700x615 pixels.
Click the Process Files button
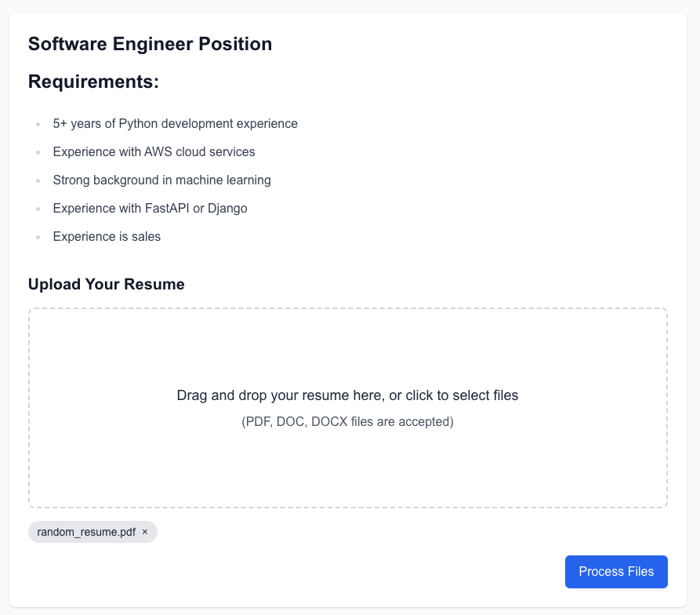pos(616,571)
